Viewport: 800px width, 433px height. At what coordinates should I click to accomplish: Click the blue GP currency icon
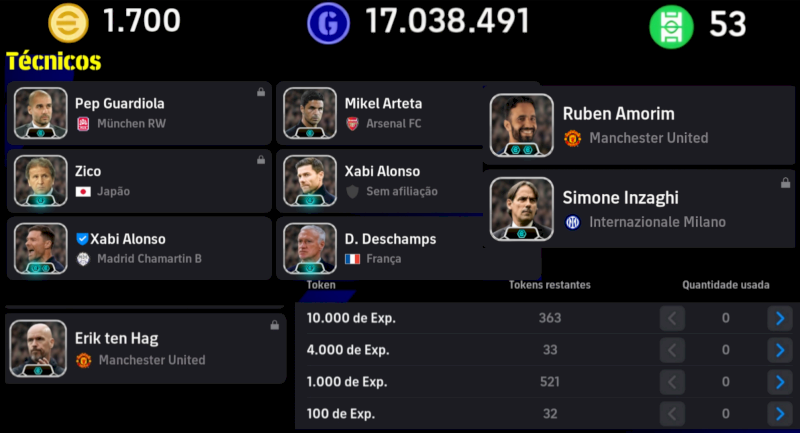click(x=328, y=24)
